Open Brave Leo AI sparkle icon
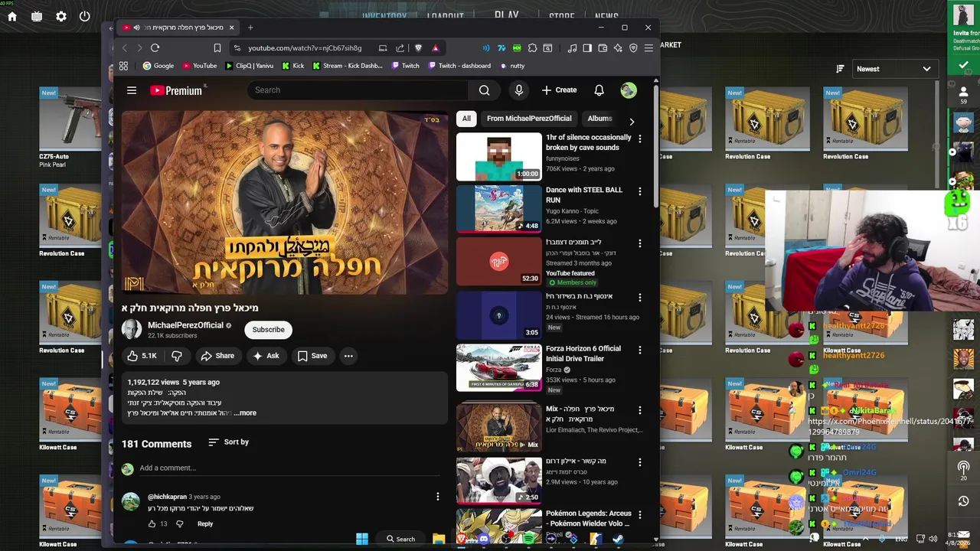980x551 pixels. coord(618,47)
